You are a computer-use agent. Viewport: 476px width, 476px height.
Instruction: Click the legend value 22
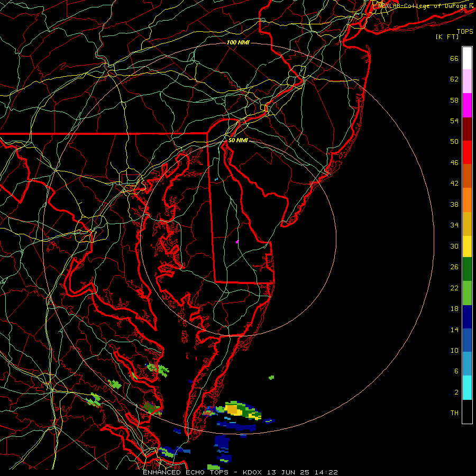pyautogui.click(x=454, y=288)
